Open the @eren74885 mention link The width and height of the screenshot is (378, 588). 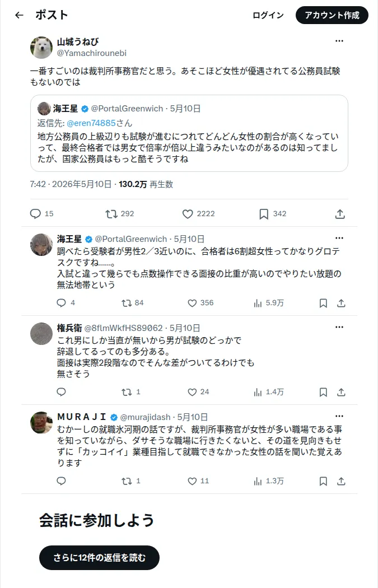[x=91, y=123]
